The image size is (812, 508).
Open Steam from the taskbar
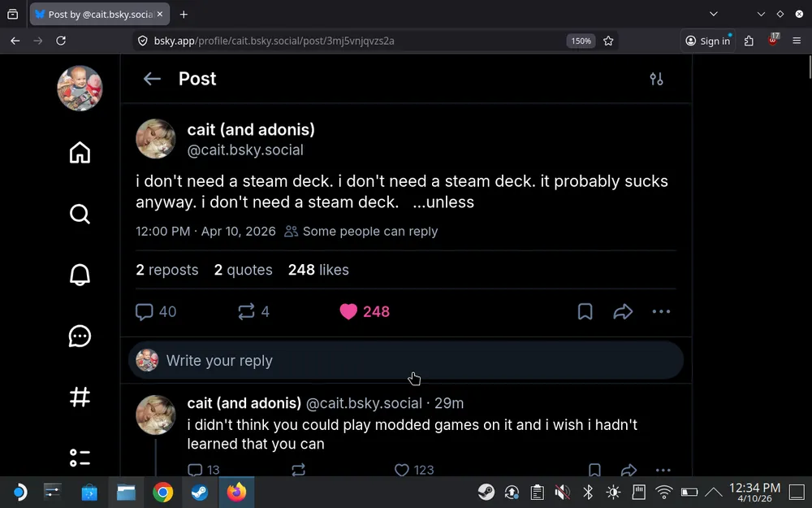(x=199, y=493)
